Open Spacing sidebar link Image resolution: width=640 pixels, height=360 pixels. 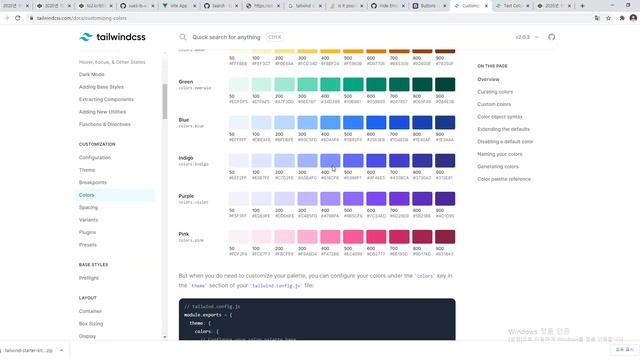[88, 207]
